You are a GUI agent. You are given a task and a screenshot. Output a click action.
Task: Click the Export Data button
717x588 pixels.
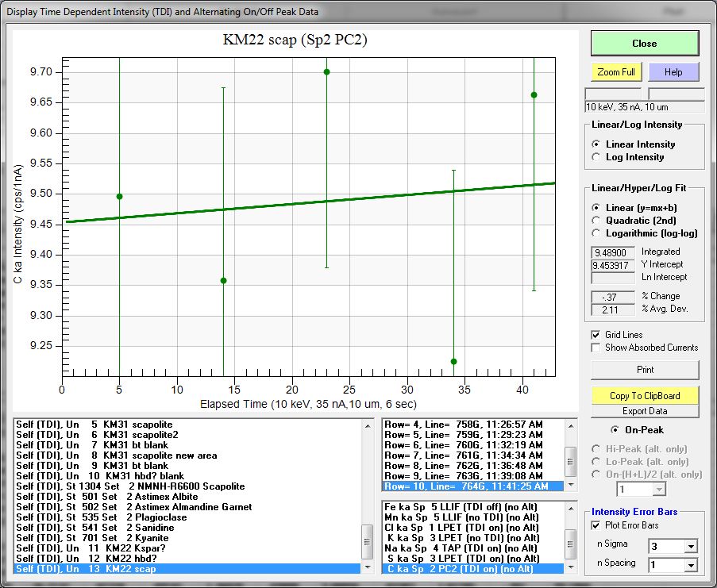[x=645, y=411]
